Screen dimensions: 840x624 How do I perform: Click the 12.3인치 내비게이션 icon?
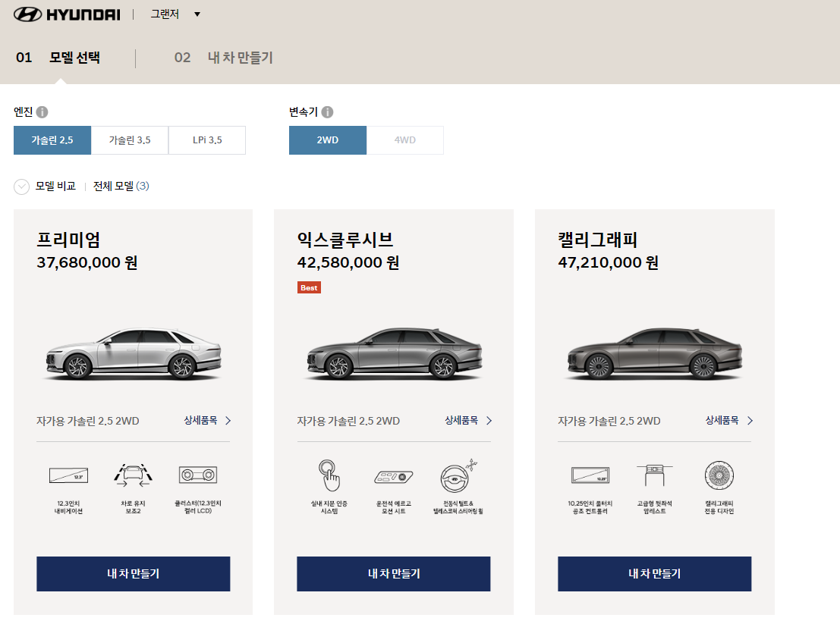68,475
